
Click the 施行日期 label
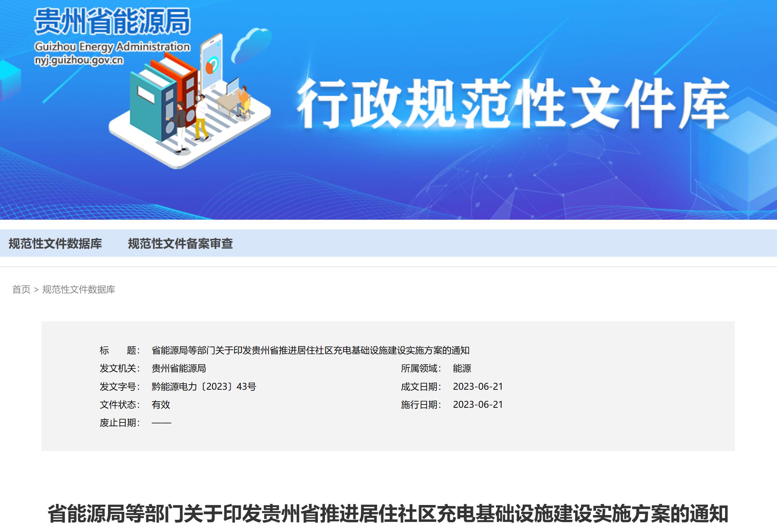pyautogui.click(x=421, y=405)
